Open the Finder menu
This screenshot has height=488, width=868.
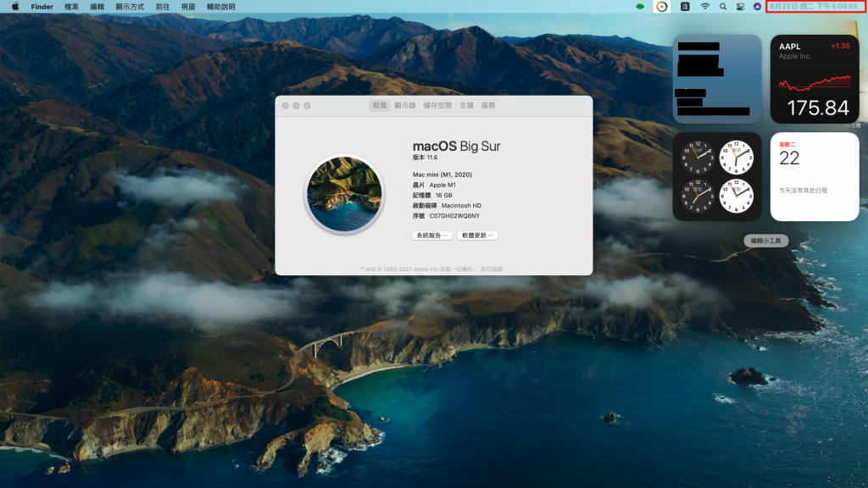coord(42,7)
